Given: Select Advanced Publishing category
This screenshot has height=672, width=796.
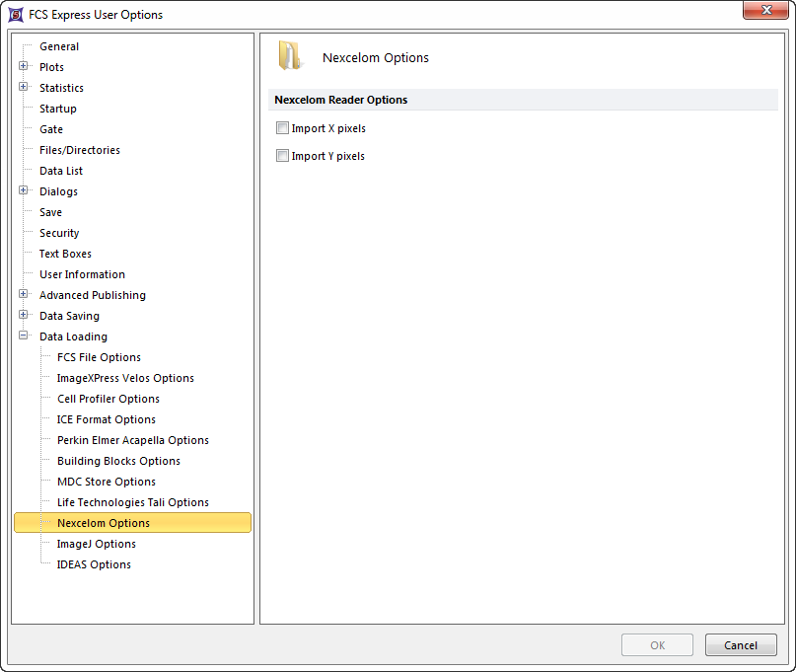Looking at the screenshot, I should [93, 295].
